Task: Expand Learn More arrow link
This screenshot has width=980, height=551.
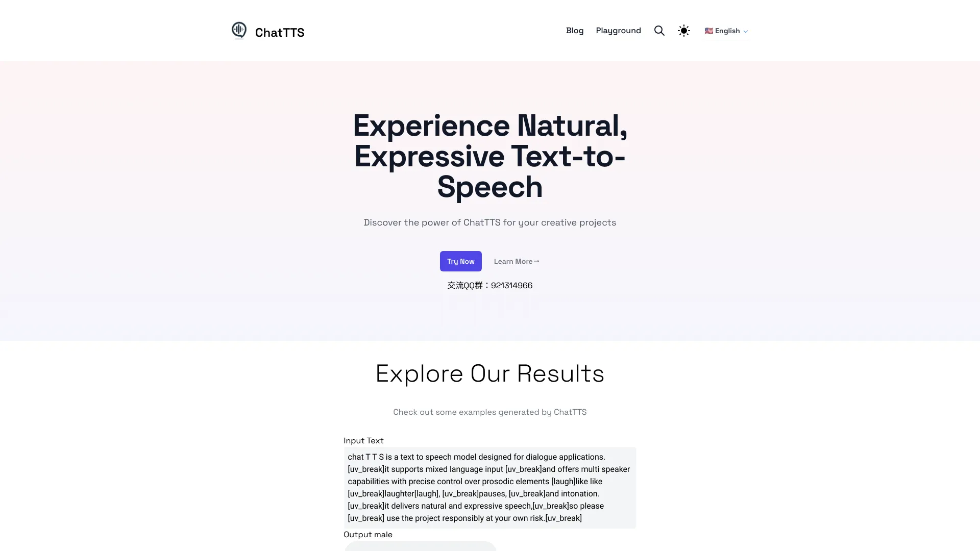Action: point(516,260)
